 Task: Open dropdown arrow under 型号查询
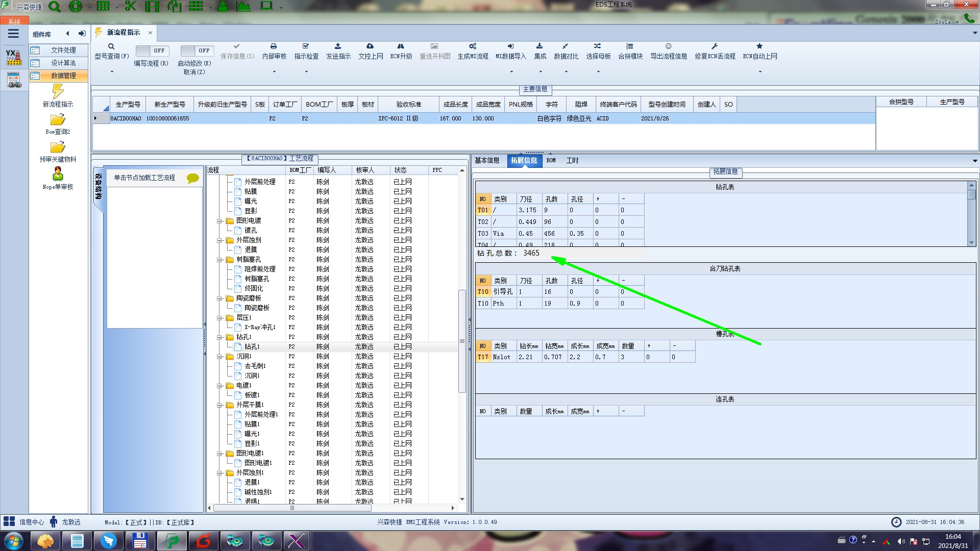click(112, 72)
